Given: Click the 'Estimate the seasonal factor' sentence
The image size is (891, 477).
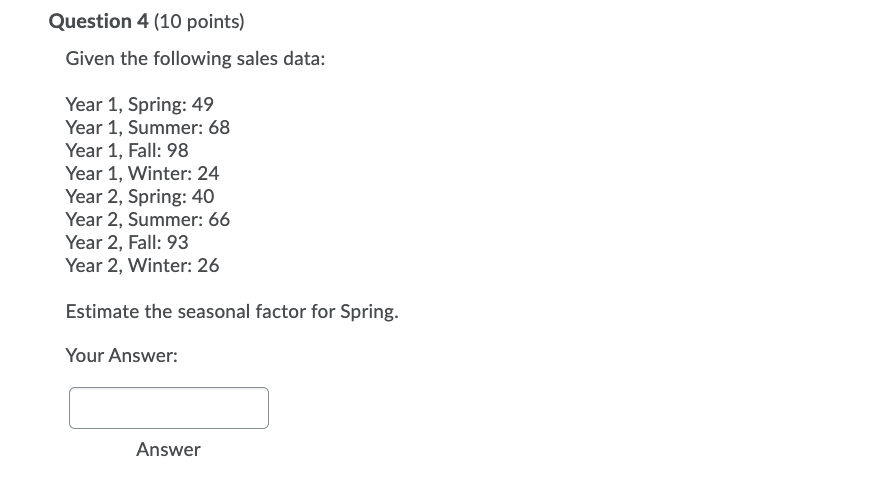Looking at the screenshot, I should click(231, 311).
